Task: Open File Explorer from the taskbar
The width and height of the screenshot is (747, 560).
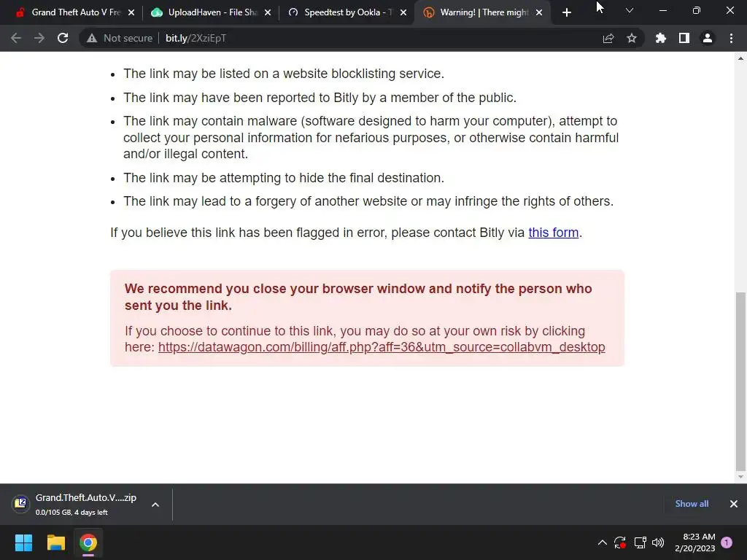Action: (x=55, y=542)
